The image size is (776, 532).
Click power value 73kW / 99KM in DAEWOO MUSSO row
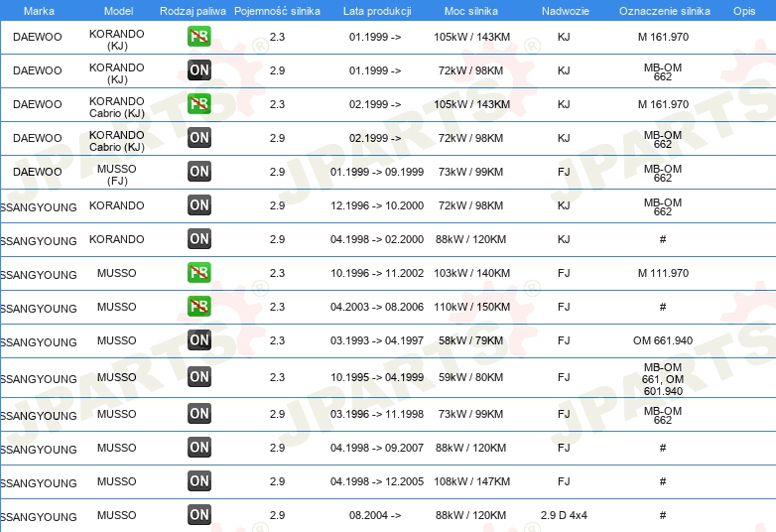click(470, 172)
